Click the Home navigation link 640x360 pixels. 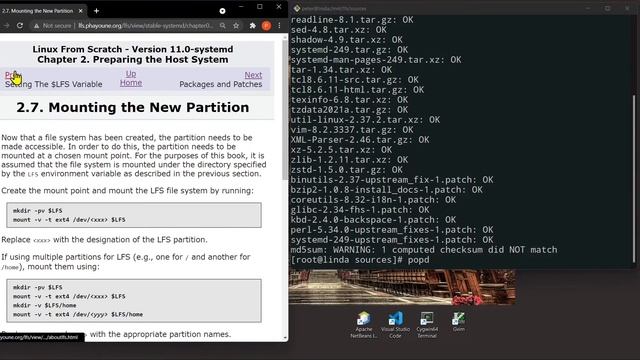click(x=131, y=83)
